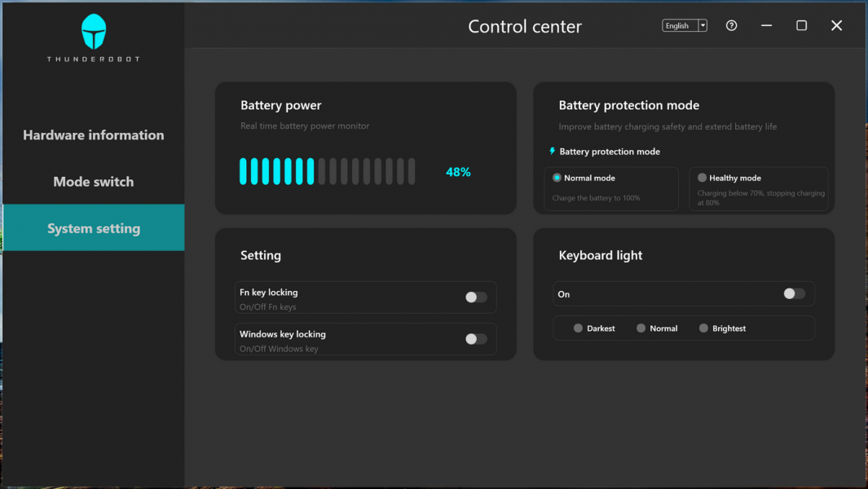
Task: Select Normal mode battery radio button
Action: [557, 178]
